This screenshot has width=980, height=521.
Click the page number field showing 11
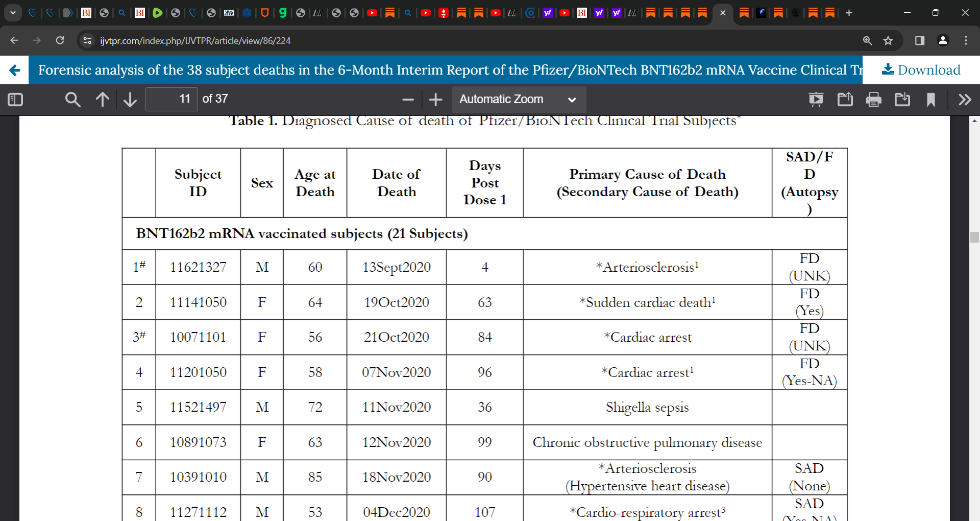coord(171,99)
